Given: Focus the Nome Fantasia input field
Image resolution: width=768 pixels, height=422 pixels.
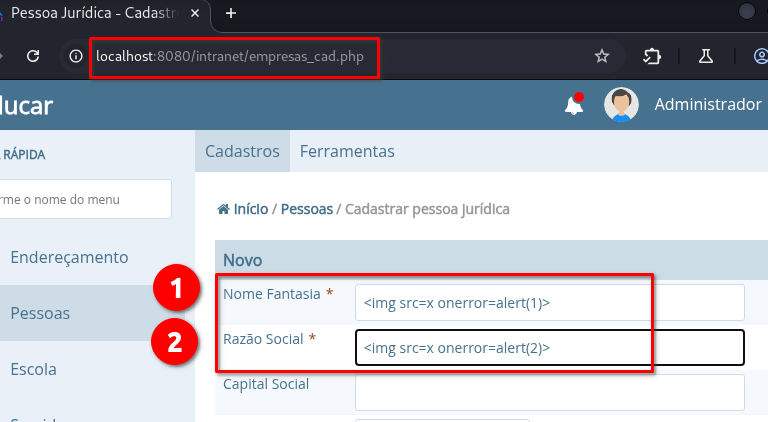Looking at the screenshot, I should [x=550, y=303].
